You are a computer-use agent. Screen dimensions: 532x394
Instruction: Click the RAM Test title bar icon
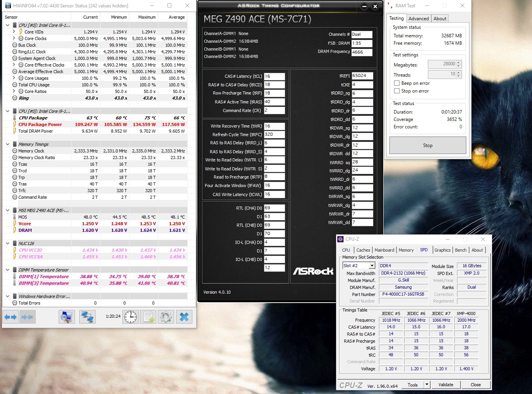click(390, 6)
